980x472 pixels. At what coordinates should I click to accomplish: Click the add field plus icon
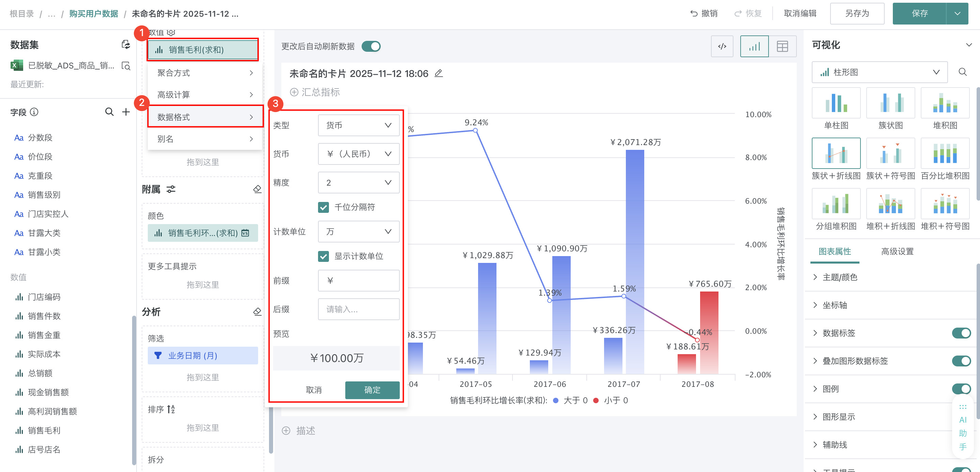[126, 112]
